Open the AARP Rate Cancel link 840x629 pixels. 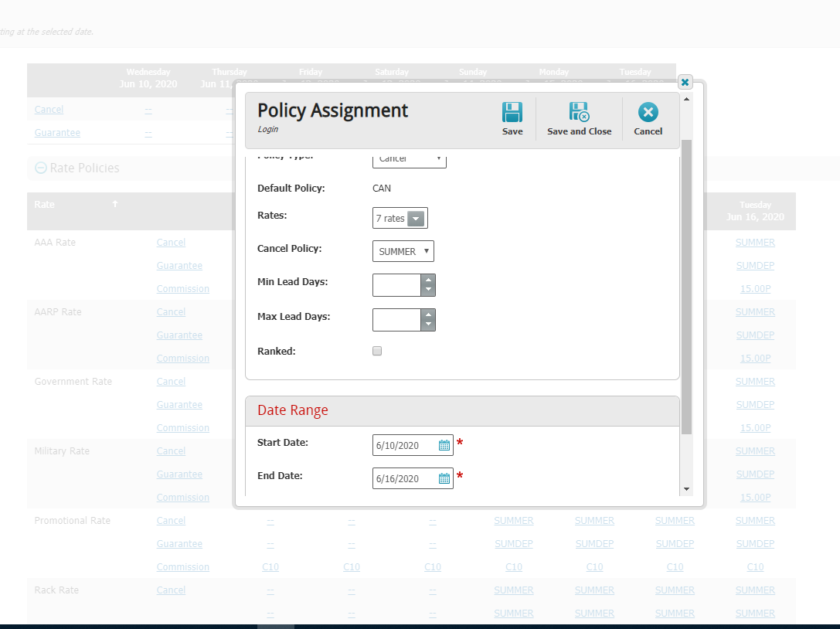(171, 312)
